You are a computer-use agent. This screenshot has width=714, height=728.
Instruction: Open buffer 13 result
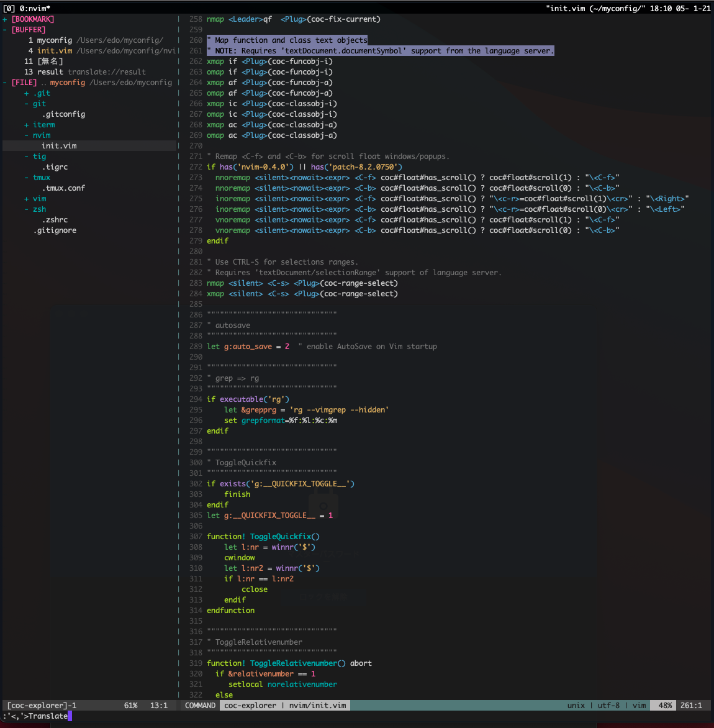(85, 72)
